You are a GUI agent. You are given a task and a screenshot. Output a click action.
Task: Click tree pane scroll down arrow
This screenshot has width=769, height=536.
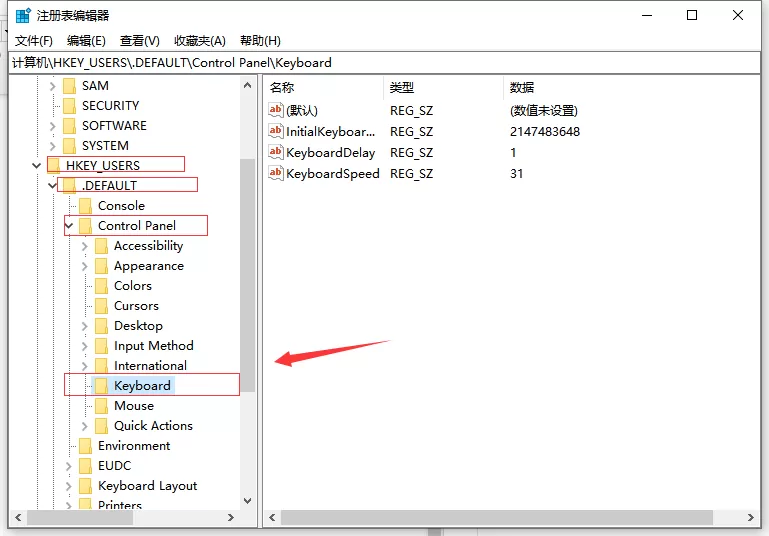click(x=248, y=501)
